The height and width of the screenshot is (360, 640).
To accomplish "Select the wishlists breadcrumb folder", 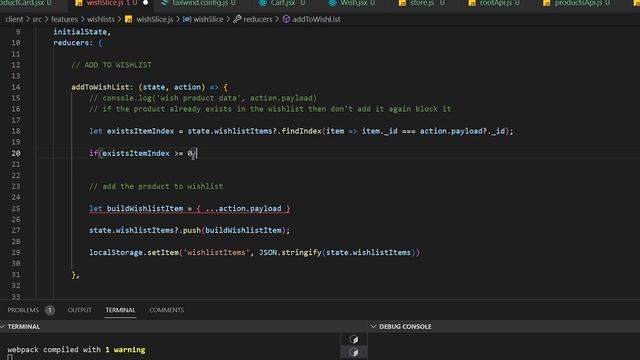I will coord(101,19).
